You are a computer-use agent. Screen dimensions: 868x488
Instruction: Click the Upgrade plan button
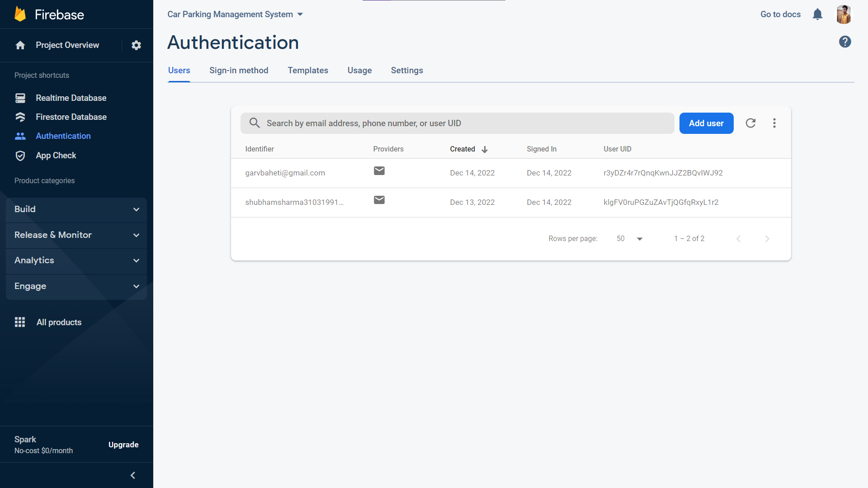[123, 445]
